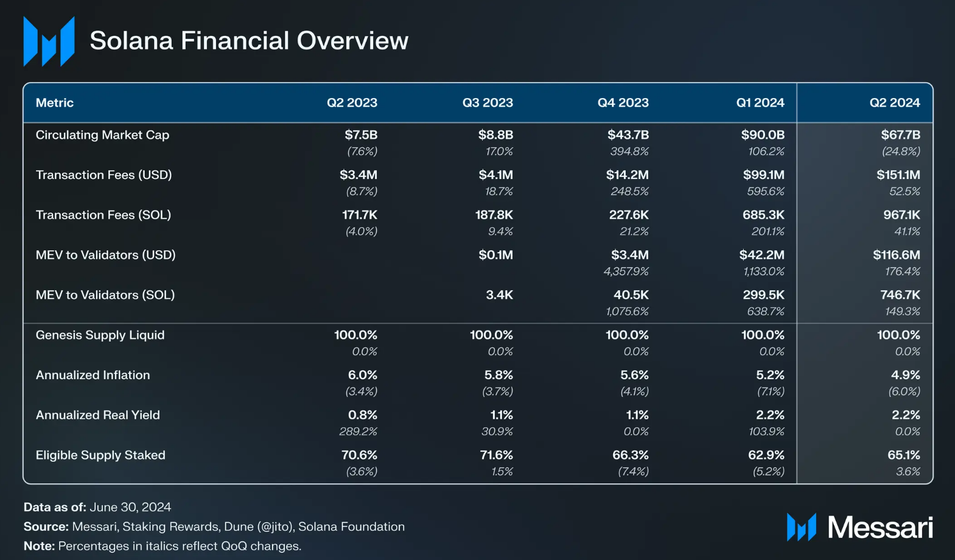Click the 'Q3 2023' column header
This screenshot has width=955, height=560.
pos(488,103)
